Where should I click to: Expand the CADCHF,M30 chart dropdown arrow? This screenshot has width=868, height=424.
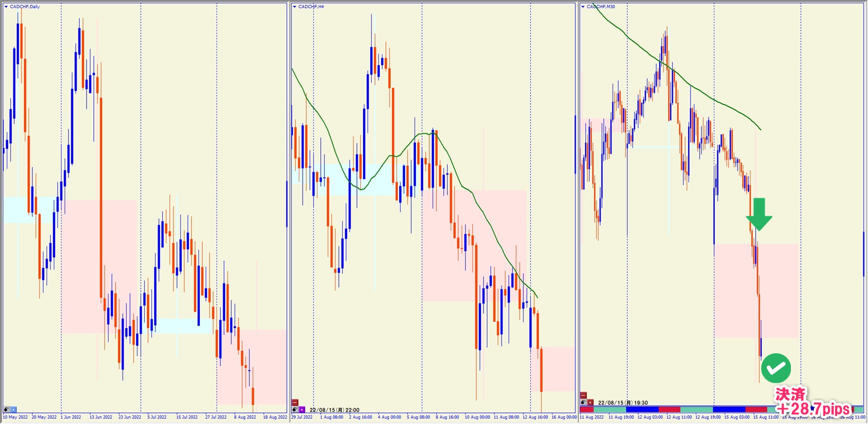pyautogui.click(x=583, y=7)
